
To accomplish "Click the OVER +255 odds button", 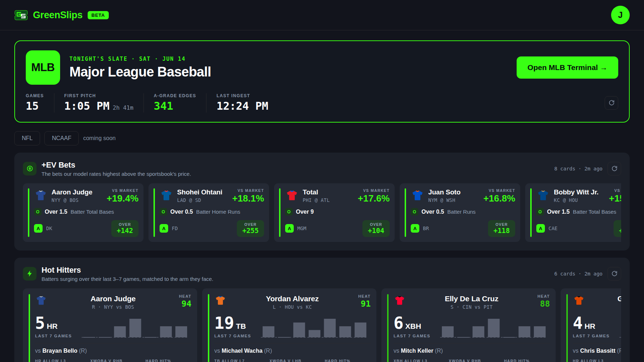I will (250, 228).
